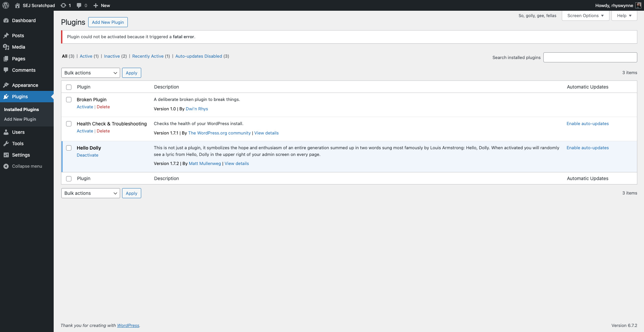
Task: Deactivate the Hello Dolly plugin
Action: (87, 155)
